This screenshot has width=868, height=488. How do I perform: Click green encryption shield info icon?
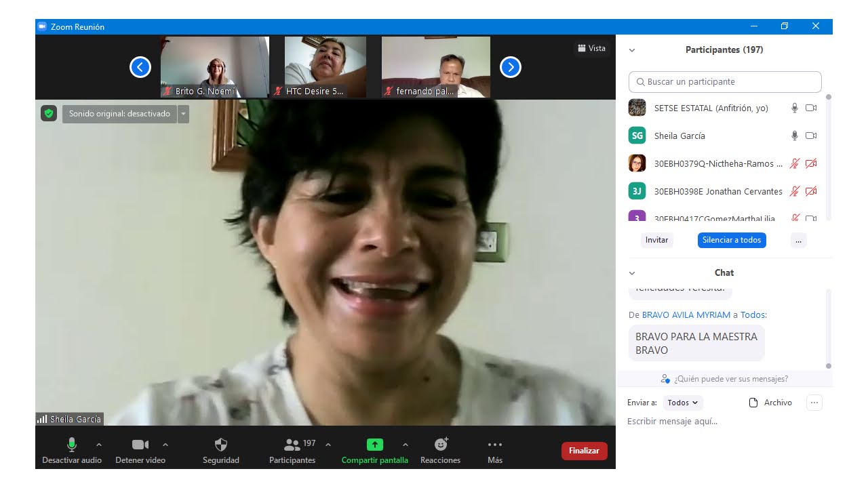(48, 114)
